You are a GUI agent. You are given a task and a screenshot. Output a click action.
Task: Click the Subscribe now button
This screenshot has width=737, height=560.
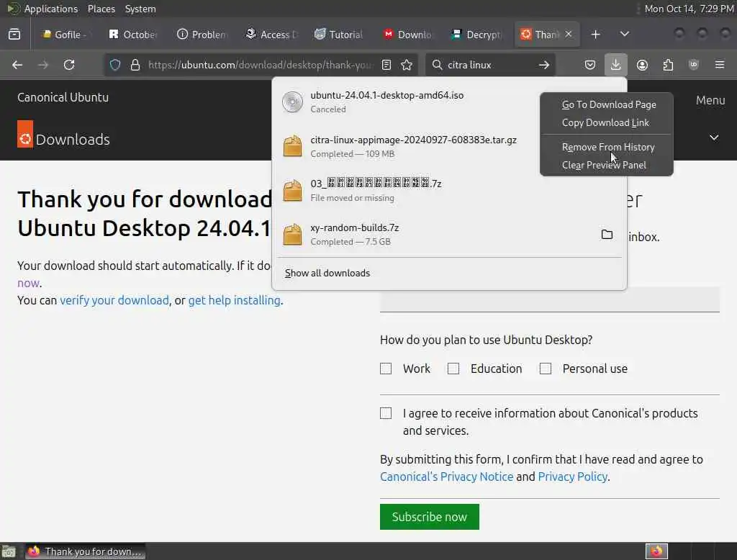[x=430, y=517]
